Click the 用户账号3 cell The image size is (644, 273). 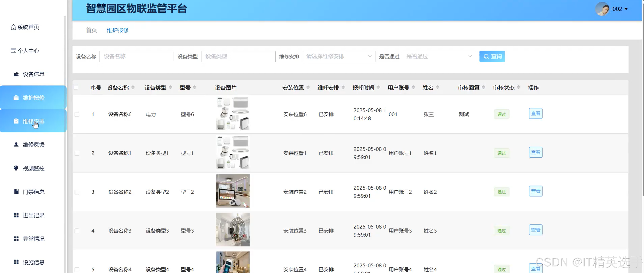click(400, 231)
